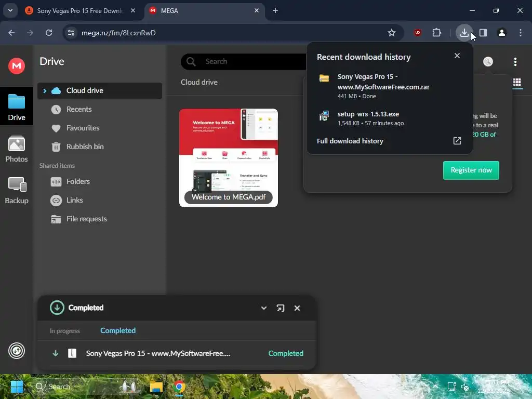Open the Windows Start menu
Screen dimensions: 532x399
[x=17, y=387]
